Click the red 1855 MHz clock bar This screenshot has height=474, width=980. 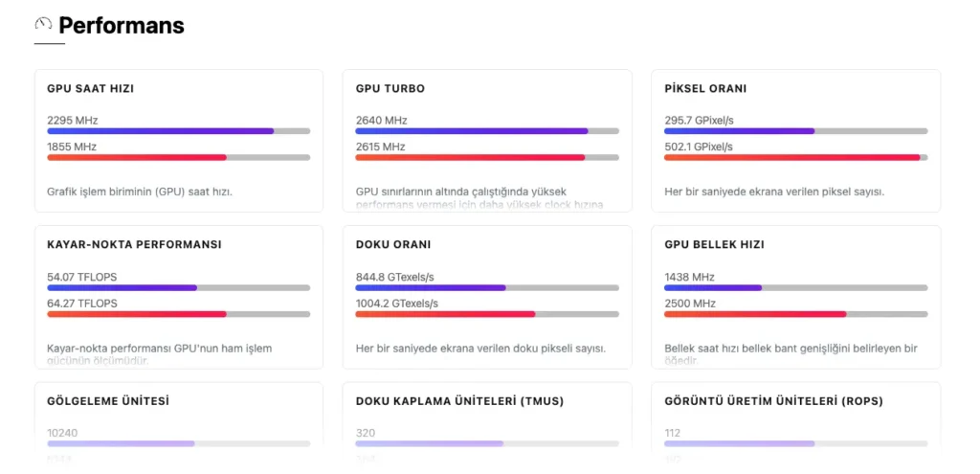[x=137, y=157]
